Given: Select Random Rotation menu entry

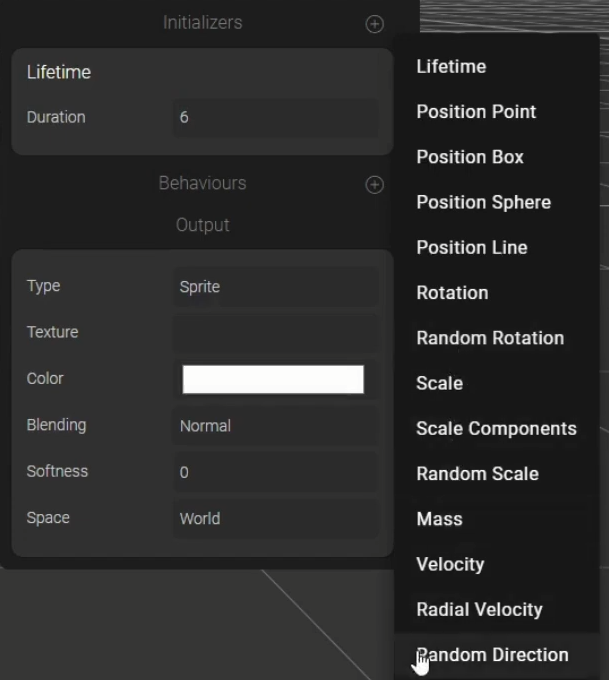Looking at the screenshot, I should pos(490,338).
